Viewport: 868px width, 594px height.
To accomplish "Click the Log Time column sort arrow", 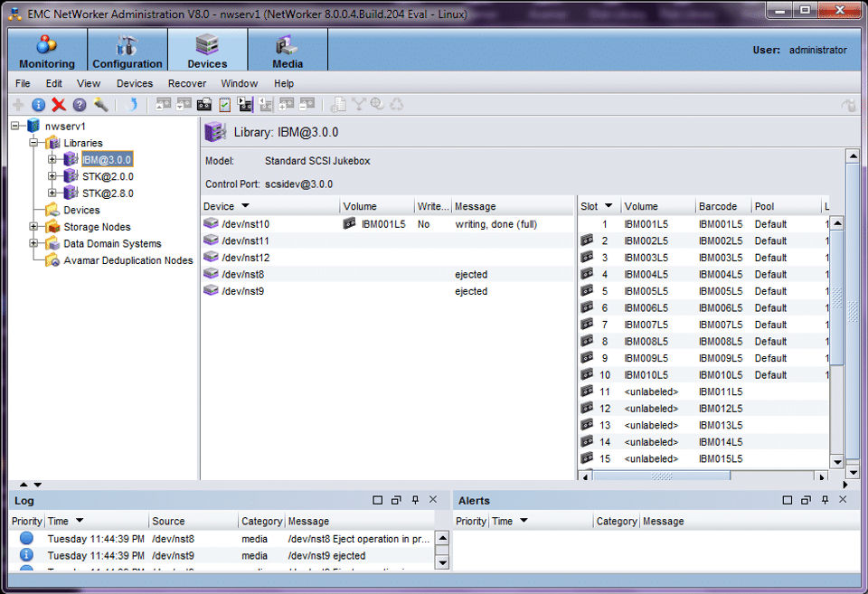I will coord(80,521).
